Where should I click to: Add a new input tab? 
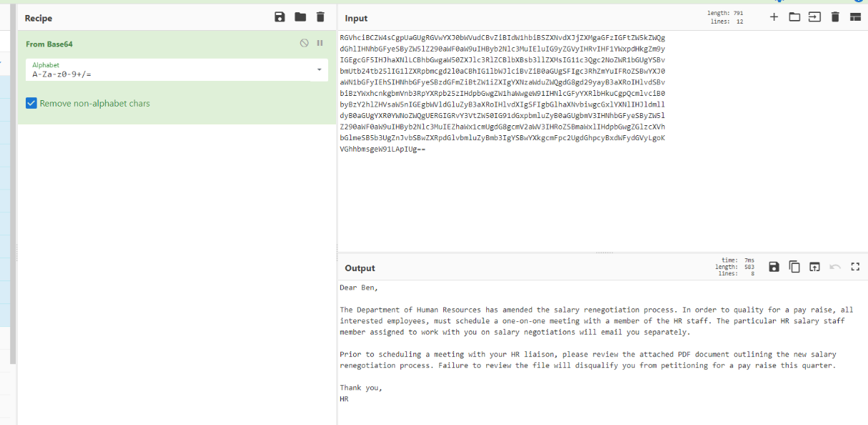[x=774, y=17]
